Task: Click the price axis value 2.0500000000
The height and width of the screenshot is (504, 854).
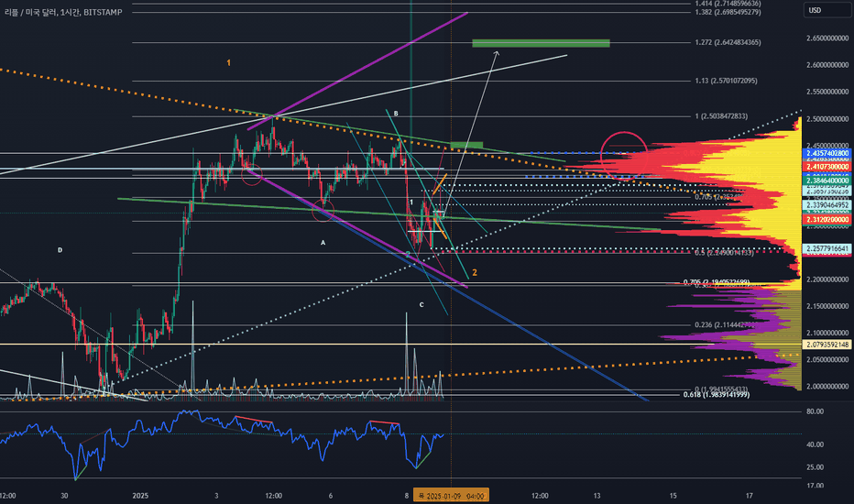Action: coord(827,359)
